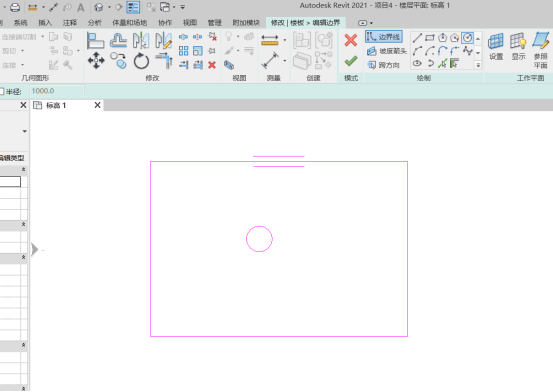Screen dimensions: 553x392
Task: Click the 参照平面 reference plane button
Action: coord(541,50)
